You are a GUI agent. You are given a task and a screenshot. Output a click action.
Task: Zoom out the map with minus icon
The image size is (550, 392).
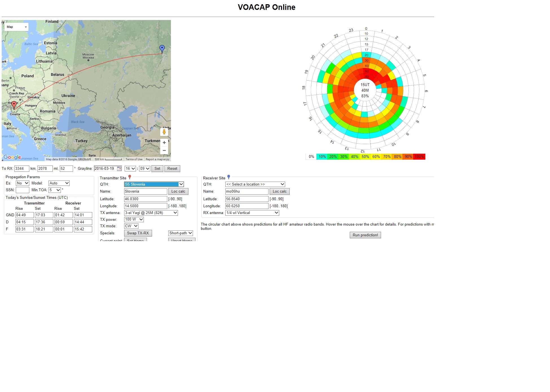coord(164,151)
